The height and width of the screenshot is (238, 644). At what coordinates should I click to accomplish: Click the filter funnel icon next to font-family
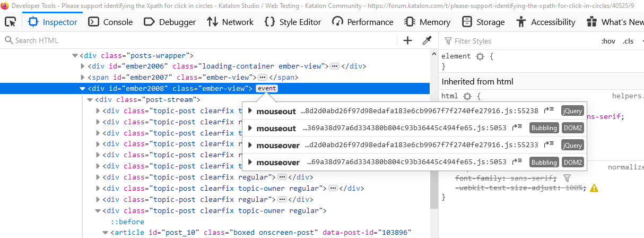coord(567,178)
